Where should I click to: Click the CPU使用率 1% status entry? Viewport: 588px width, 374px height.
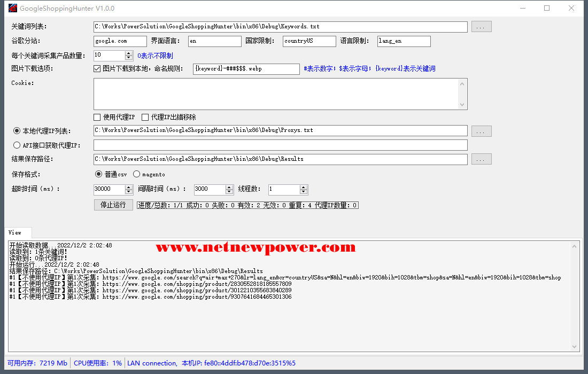[98, 363]
